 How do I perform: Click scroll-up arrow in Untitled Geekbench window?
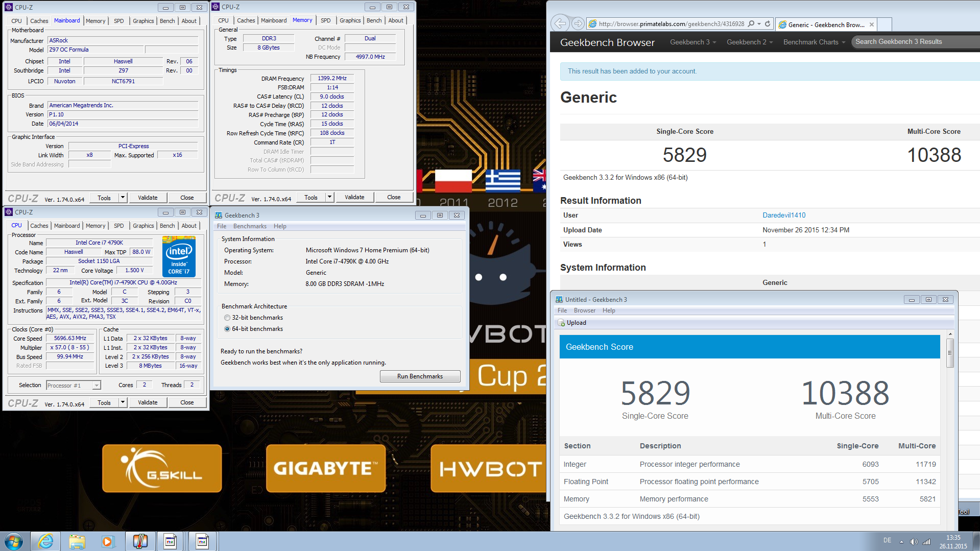click(x=950, y=334)
